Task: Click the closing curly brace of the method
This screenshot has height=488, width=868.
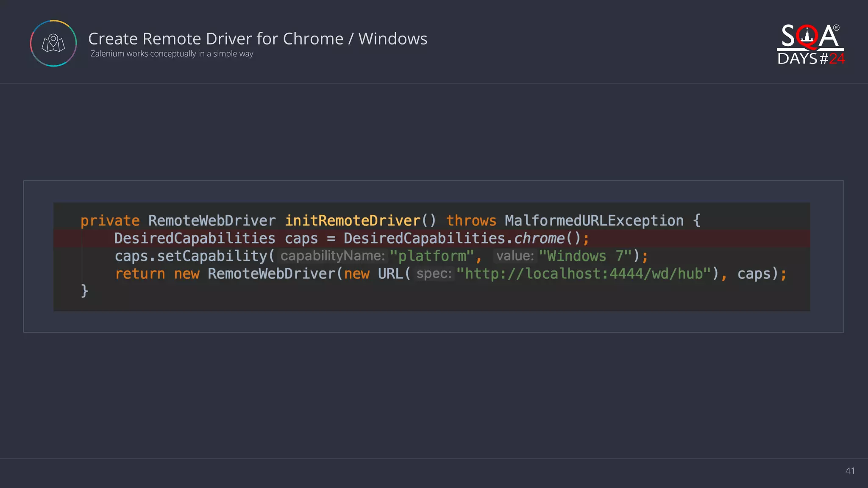Action: [x=84, y=291]
